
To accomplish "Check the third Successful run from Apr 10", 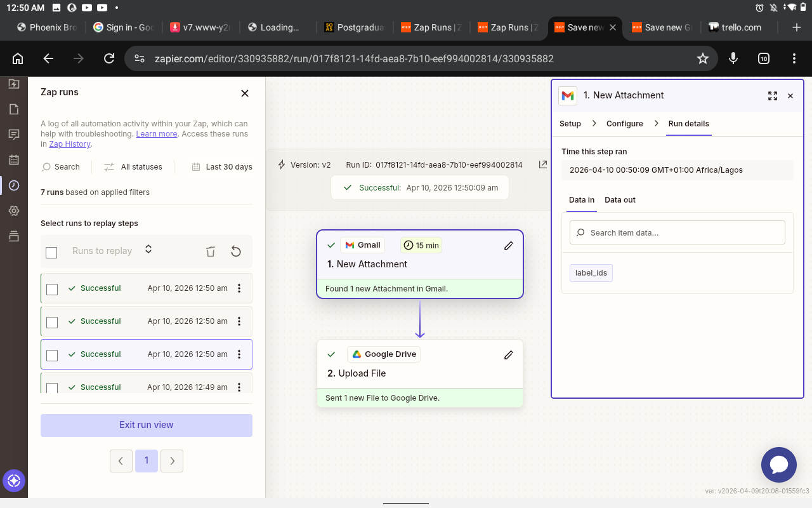I will click(51, 355).
